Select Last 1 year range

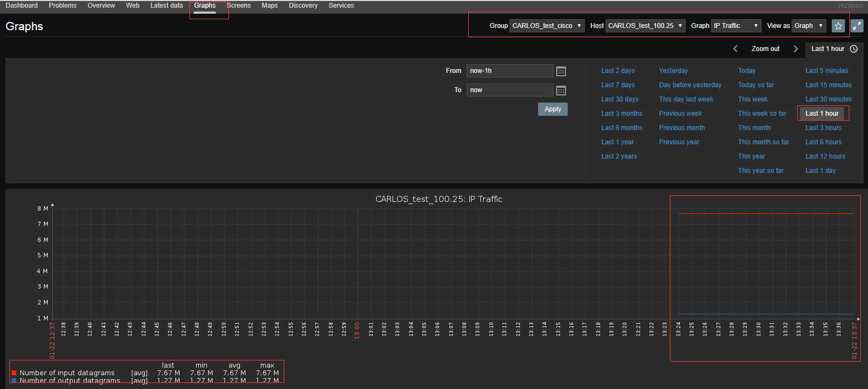[x=617, y=142]
